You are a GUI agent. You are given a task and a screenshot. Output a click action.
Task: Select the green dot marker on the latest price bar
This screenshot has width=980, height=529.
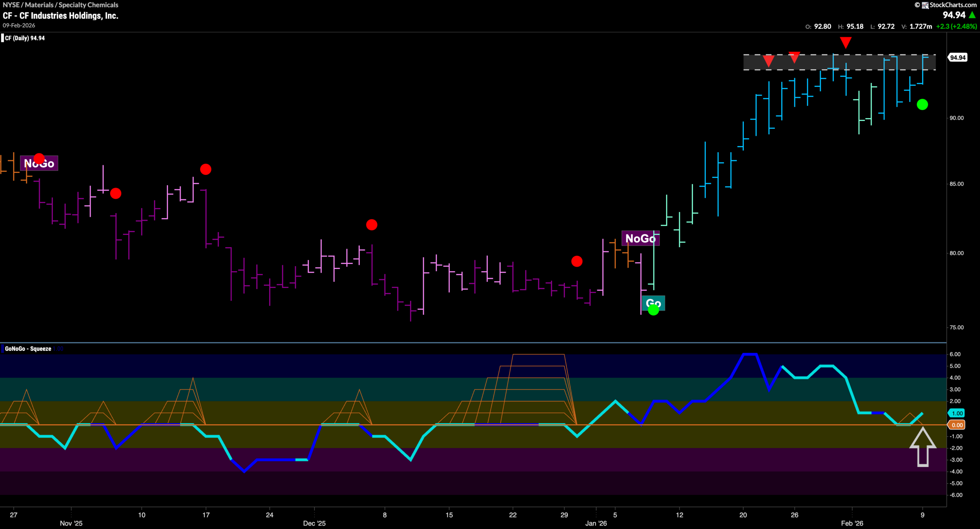[x=923, y=104]
